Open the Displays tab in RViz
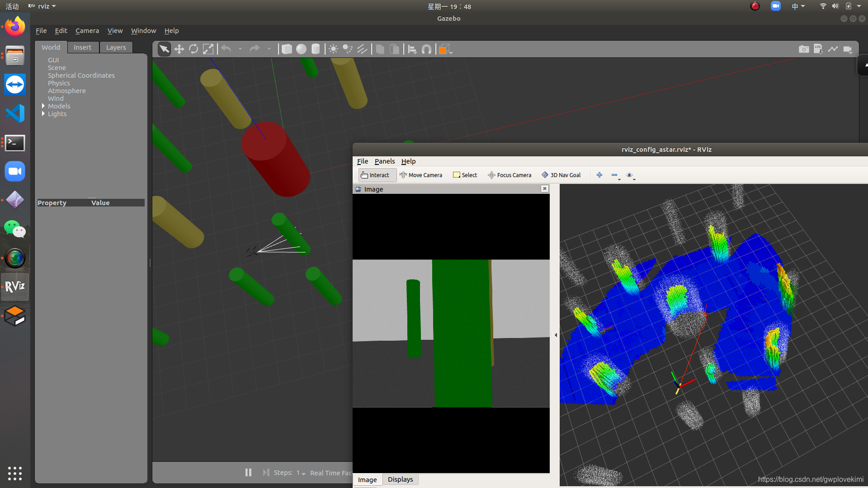 [x=400, y=479]
